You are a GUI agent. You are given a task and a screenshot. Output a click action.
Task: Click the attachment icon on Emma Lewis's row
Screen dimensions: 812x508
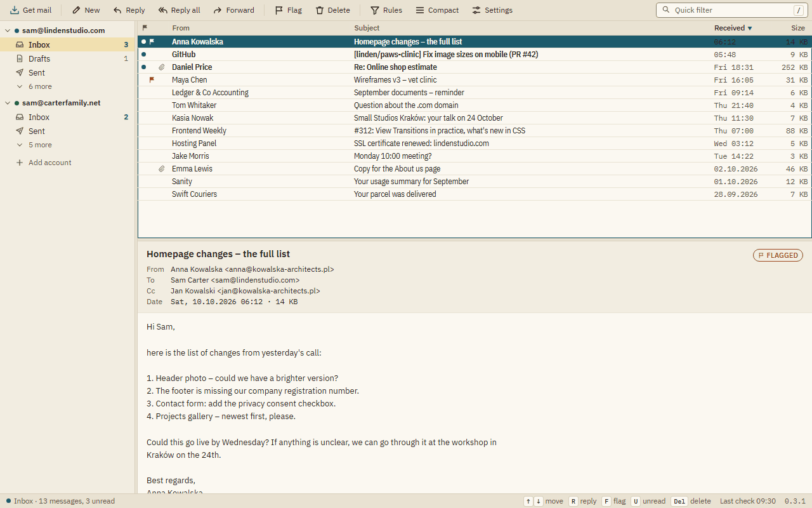pos(162,169)
